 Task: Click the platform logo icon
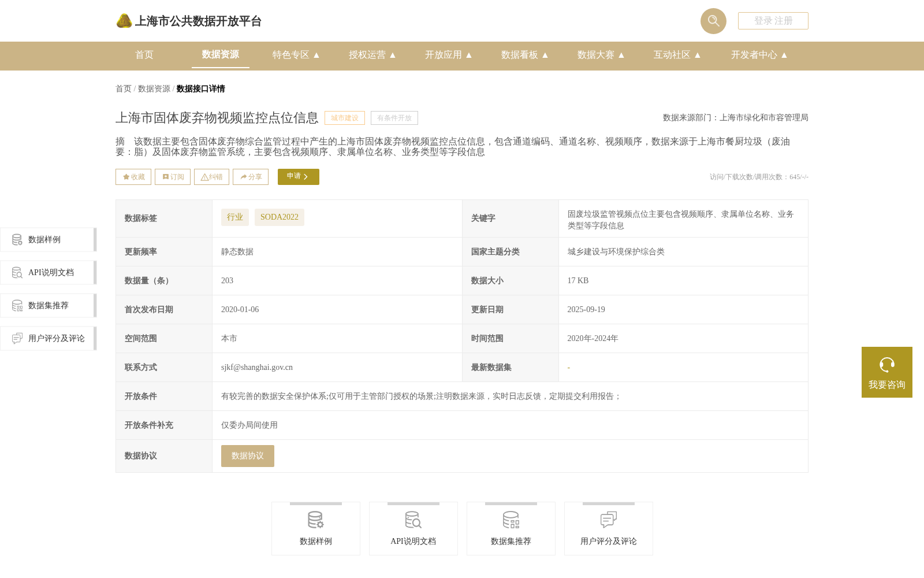pos(124,21)
